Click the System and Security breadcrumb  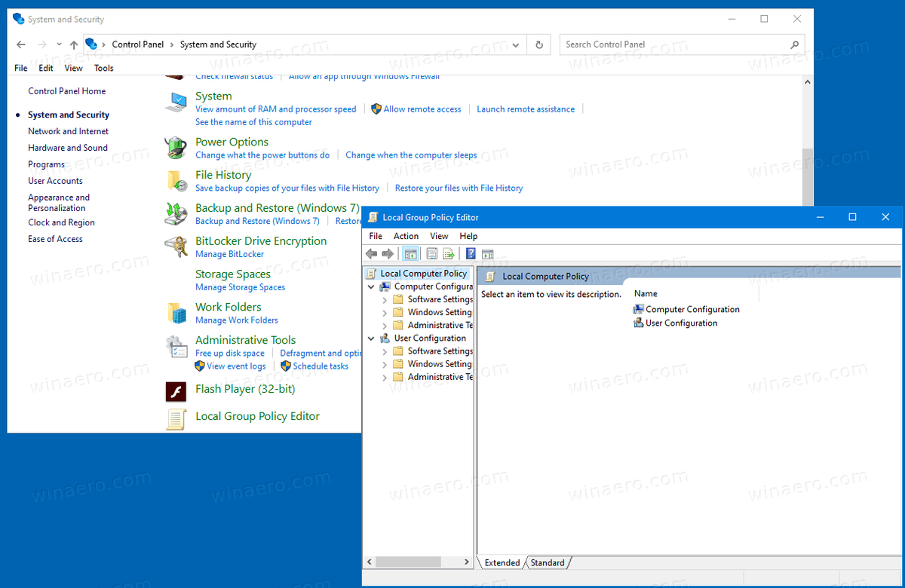[218, 44]
